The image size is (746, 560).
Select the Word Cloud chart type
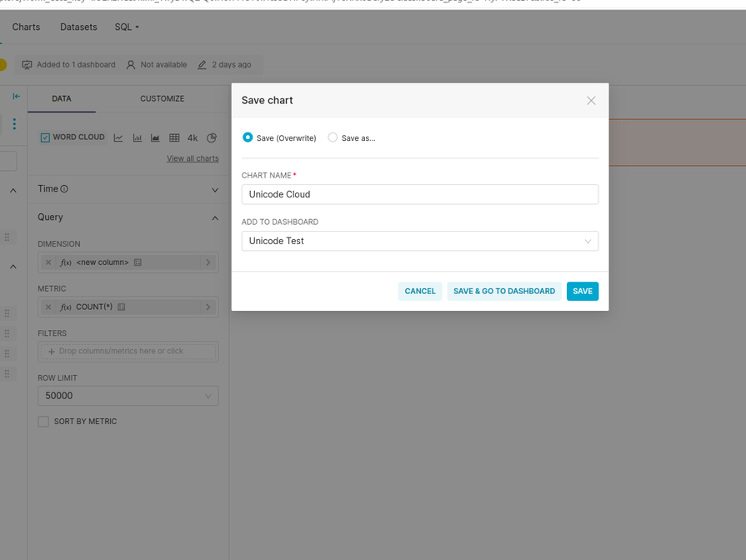(x=73, y=137)
